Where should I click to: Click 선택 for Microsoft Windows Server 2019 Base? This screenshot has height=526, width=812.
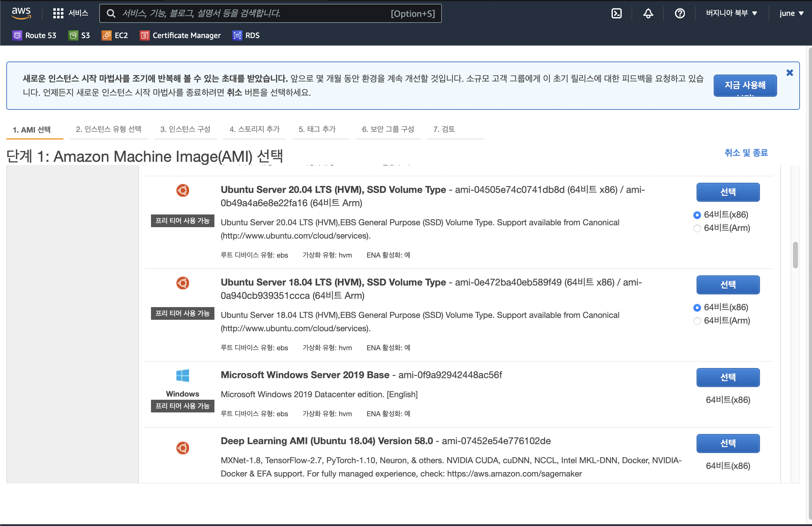tap(728, 377)
